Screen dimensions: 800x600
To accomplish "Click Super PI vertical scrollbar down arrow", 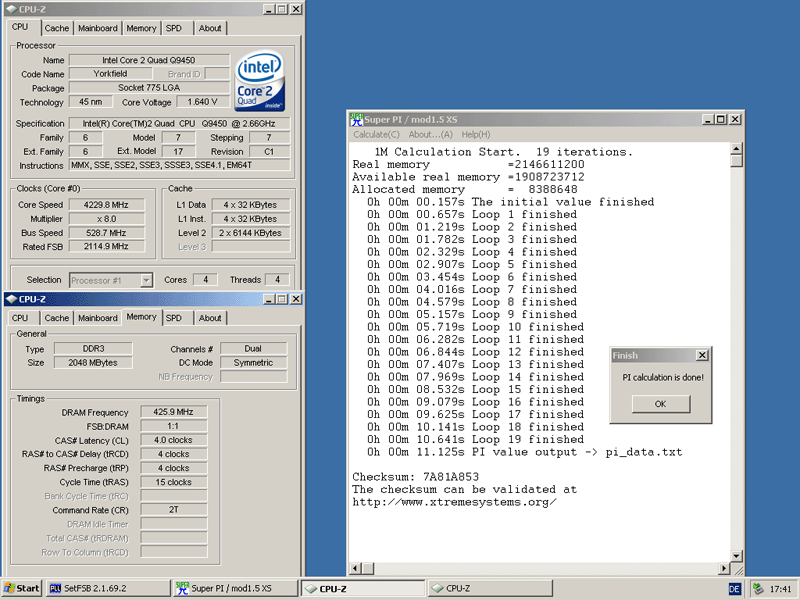I will pos(736,556).
